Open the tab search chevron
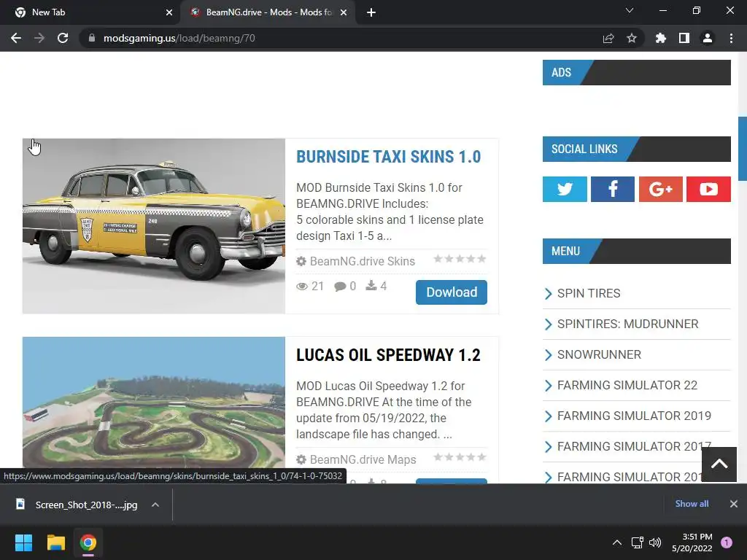Viewport: 747px width, 560px height. (630, 10)
